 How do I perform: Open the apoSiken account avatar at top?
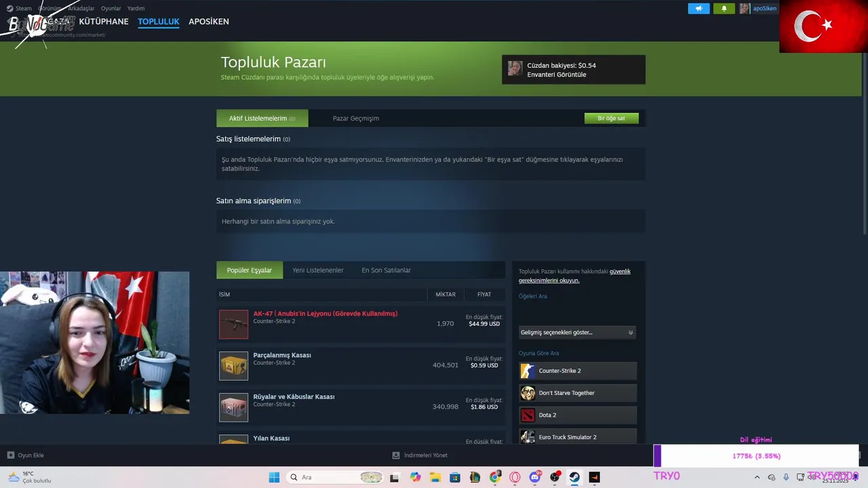pyautogui.click(x=745, y=9)
